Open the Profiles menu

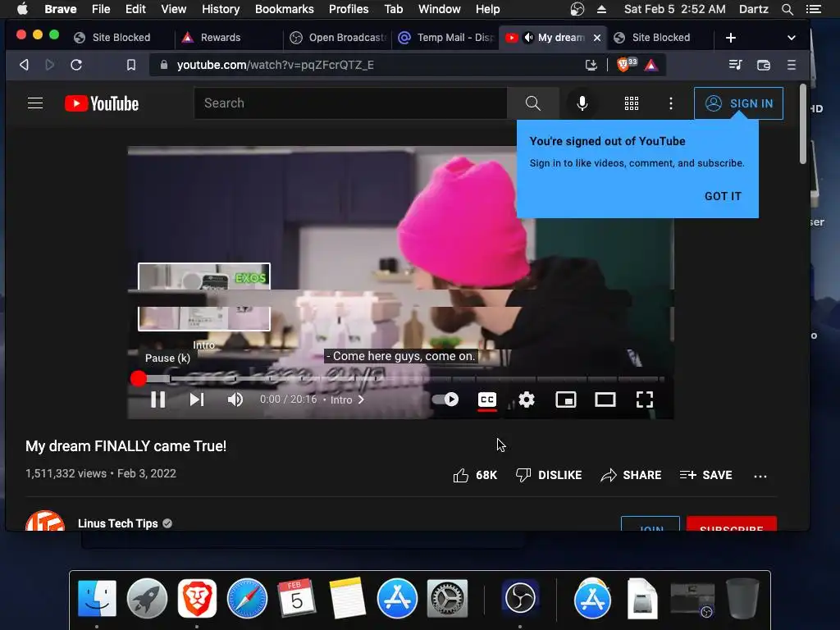click(348, 9)
